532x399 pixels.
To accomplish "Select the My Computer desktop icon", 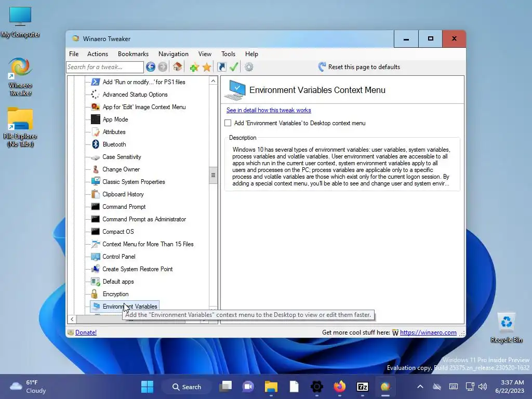I will click(20, 22).
